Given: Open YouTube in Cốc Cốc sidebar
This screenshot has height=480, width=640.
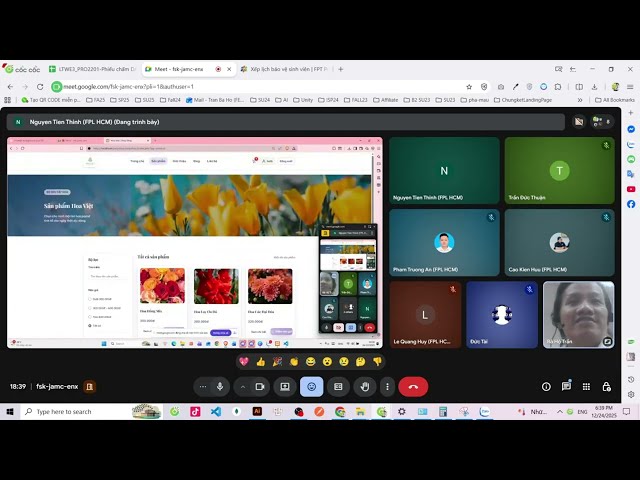Looking at the screenshot, I should (631, 189).
